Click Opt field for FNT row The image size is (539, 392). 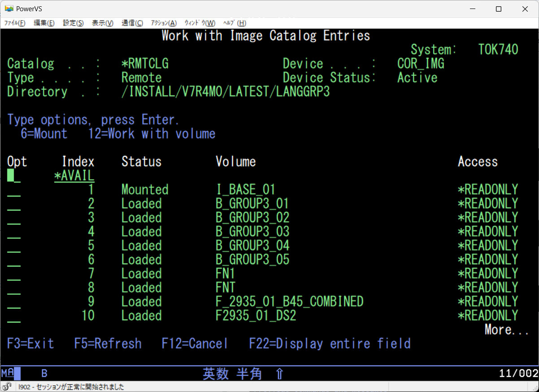[x=14, y=288]
